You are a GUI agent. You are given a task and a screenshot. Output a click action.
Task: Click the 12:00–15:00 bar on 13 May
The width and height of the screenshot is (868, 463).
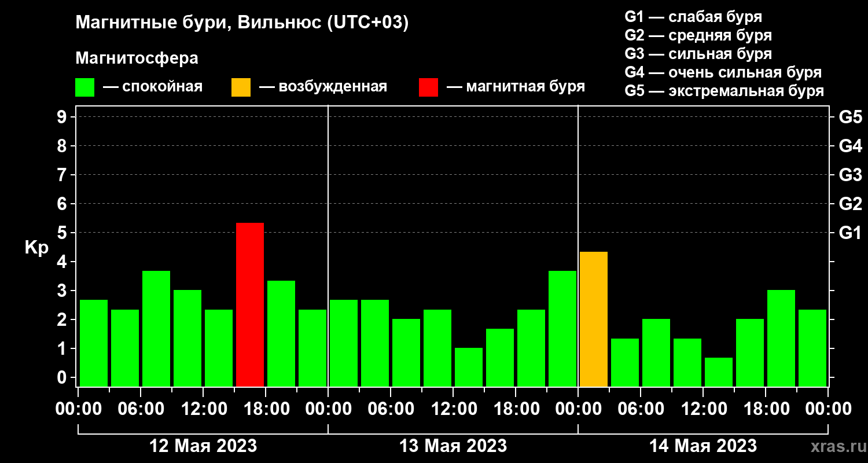pos(469,367)
